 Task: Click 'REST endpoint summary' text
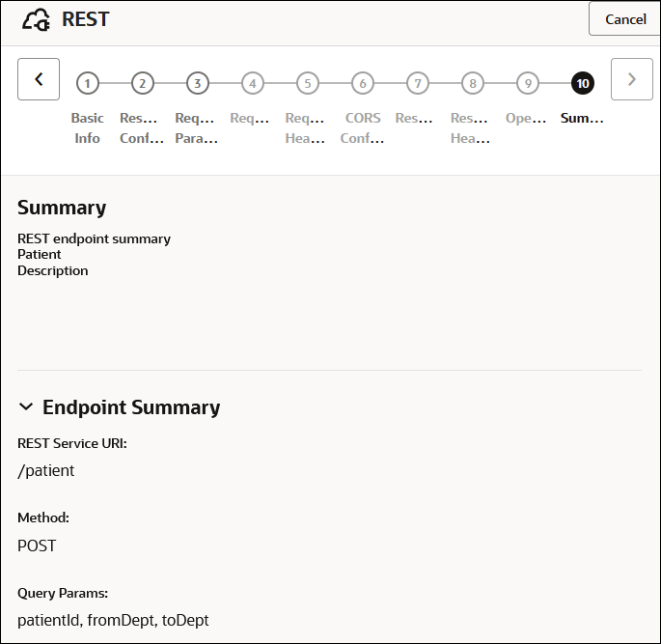[x=94, y=238]
